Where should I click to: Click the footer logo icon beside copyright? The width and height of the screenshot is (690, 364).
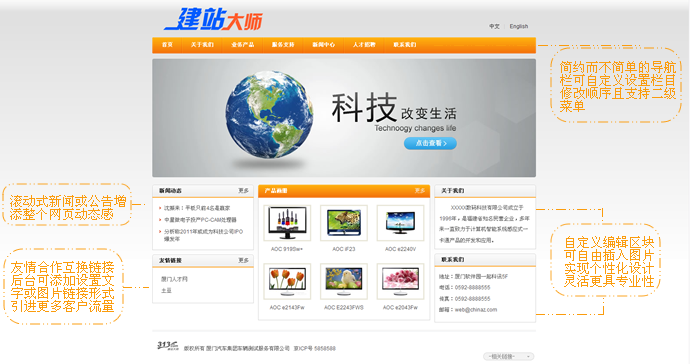pyautogui.click(x=168, y=346)
